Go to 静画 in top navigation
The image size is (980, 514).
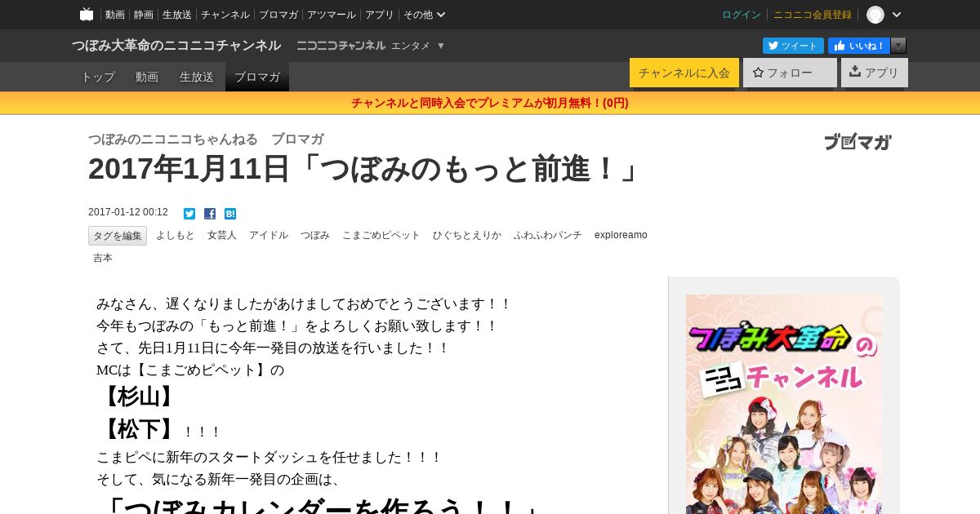[x=144, y=15]
